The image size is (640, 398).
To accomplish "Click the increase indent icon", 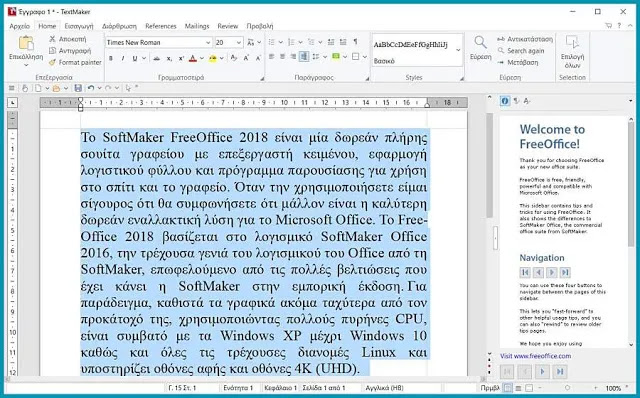I will (x=343, y=42).
